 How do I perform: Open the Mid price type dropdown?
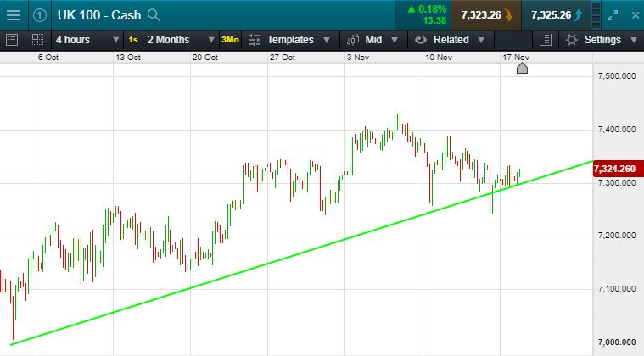pyautogui.click(x=373, y=40)
